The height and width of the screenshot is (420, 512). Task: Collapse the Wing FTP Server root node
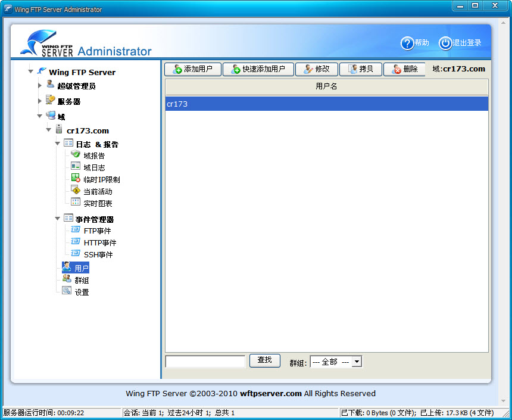tap(31, 71)
